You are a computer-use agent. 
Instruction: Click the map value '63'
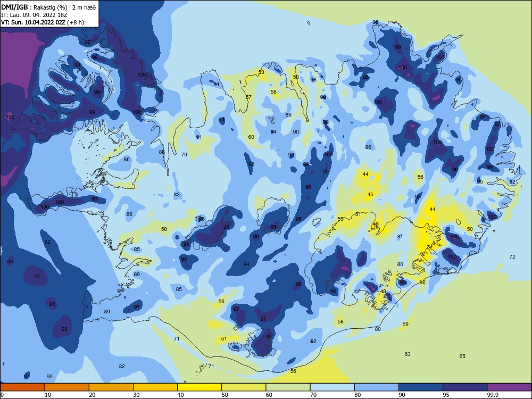(x=408, y=354)
